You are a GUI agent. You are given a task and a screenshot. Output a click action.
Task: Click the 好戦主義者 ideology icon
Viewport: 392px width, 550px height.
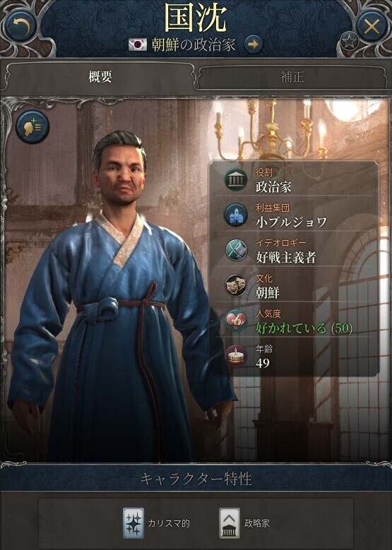[236, 250]
